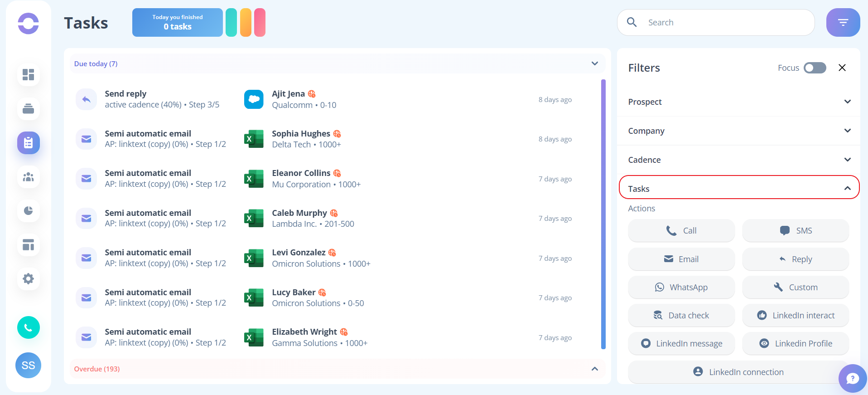Click the reply arrow icon for Send reply task
This screenshot has width=868, height=395.
point(86,99)
